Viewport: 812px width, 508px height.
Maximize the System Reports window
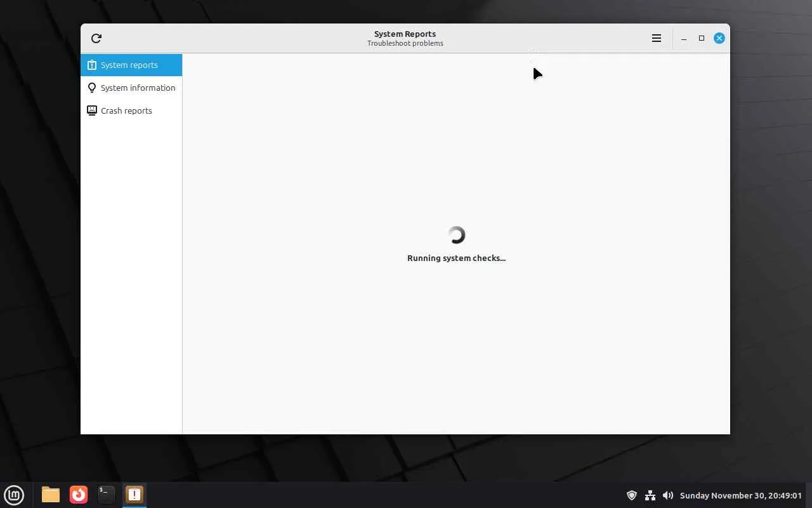point(702,38)
